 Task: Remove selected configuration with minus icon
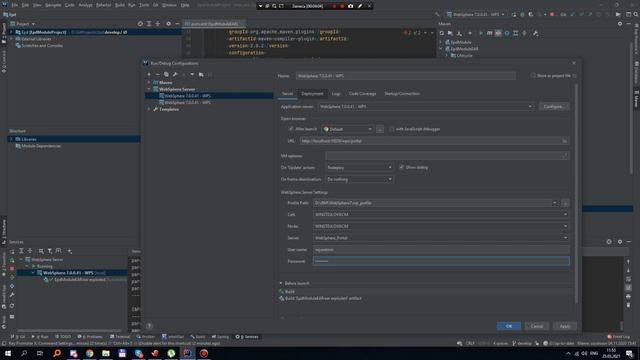[x=158, y=74]
